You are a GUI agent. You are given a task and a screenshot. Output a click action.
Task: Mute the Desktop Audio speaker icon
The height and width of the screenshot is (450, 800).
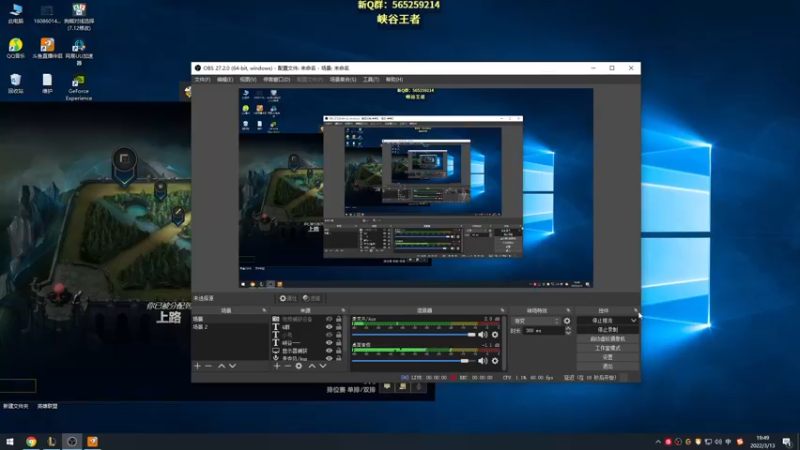483,361
